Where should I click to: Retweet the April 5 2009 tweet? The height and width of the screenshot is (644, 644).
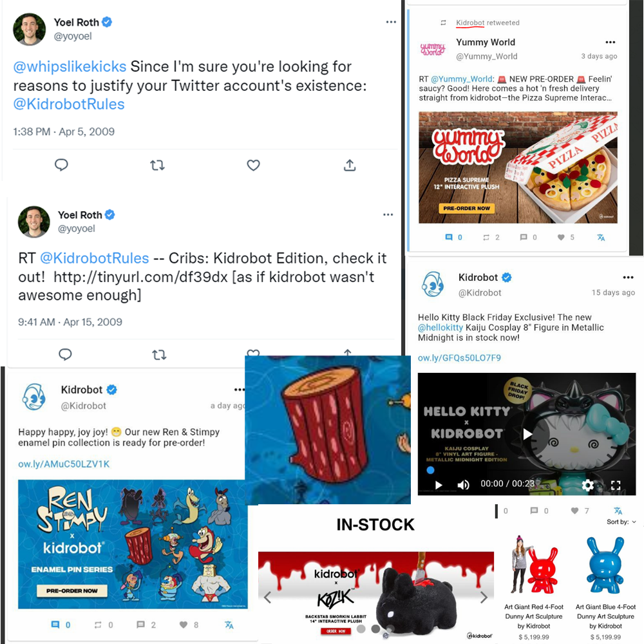tap(157, 166)
